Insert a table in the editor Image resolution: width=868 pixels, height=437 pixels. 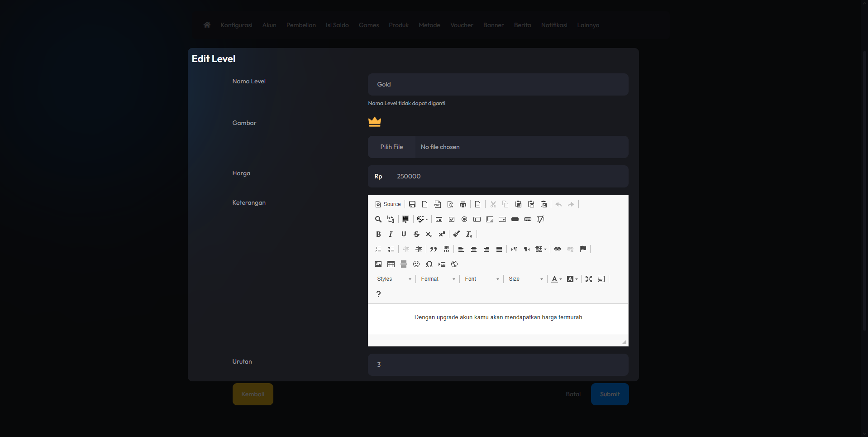391,264
